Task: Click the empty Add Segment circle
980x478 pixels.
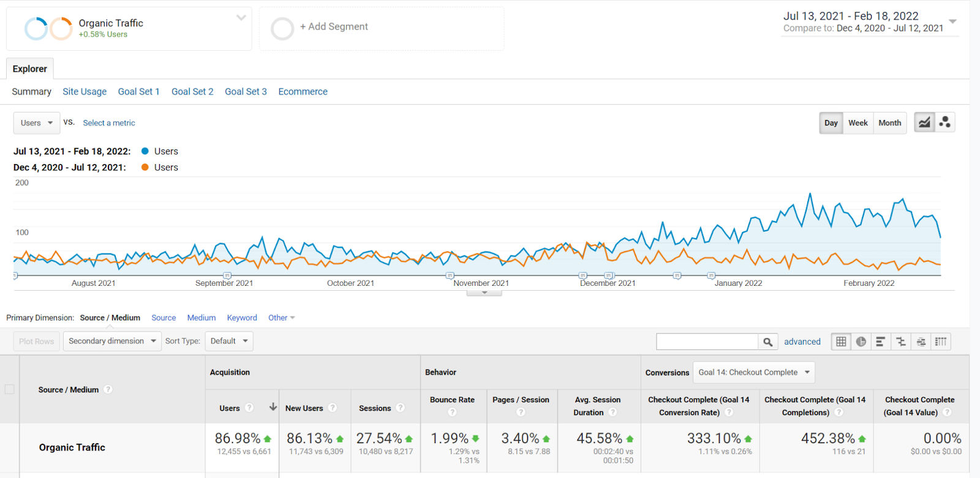Action: coord(282,28)
